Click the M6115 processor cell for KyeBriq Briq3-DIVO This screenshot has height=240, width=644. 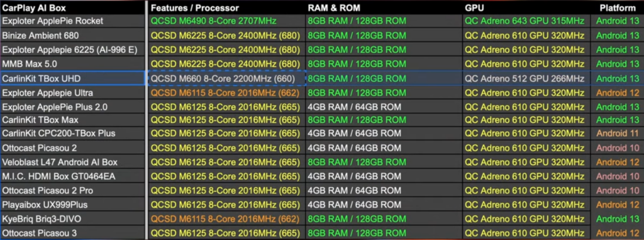(x=226, y=219)
